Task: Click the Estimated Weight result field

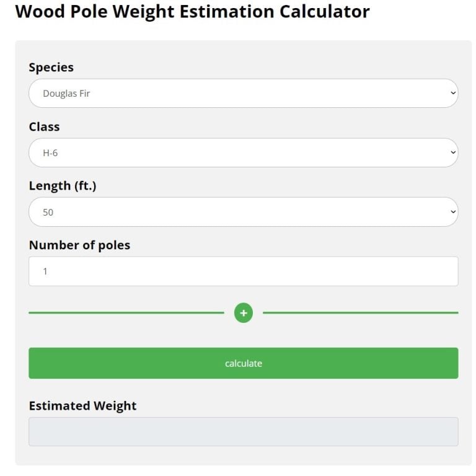Action: [x=243, y=431]
